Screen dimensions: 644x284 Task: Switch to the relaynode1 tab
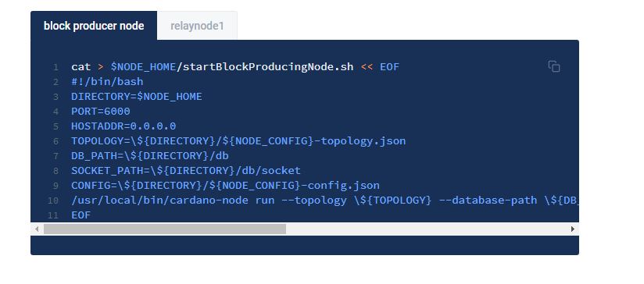pos(197,26)
